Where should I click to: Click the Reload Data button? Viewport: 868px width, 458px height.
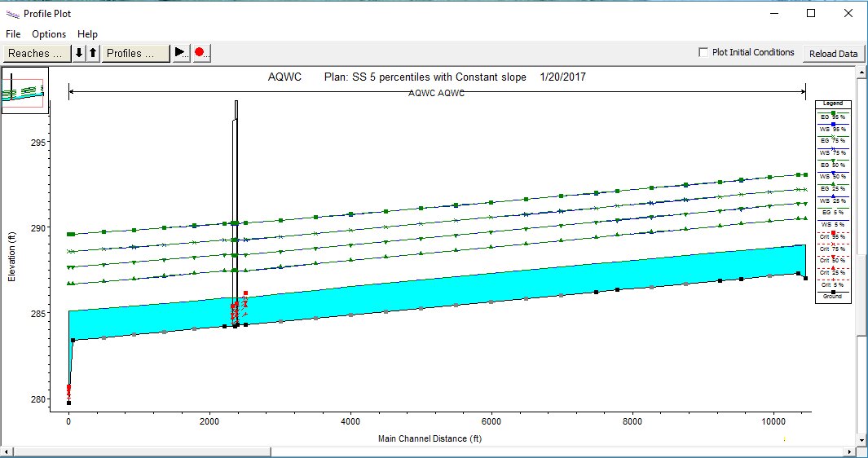click(x=833, y=53)
